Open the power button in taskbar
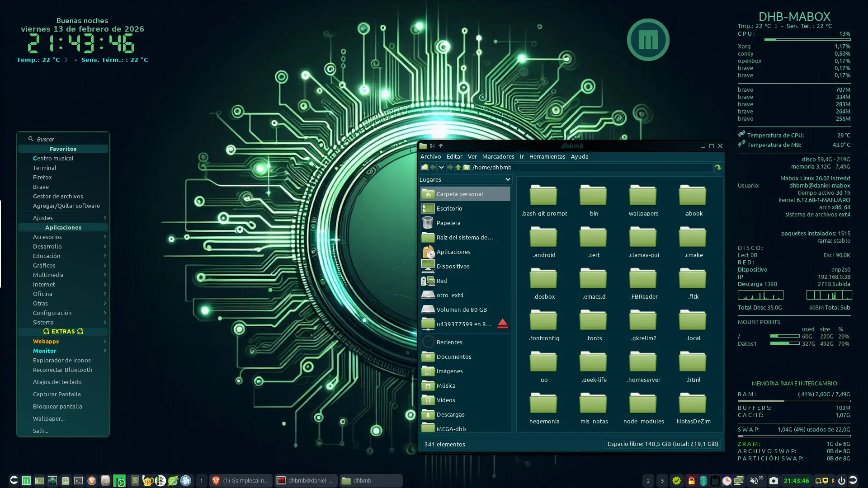Image resolution: width=868 pixels, height=488 pixels. point(841,480)
